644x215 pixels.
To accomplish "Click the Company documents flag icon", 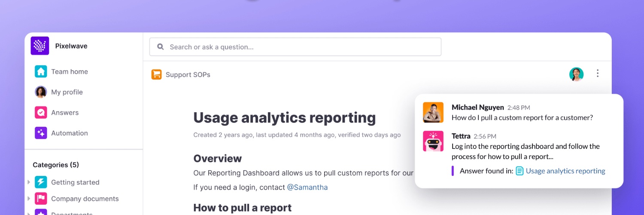I will click(41, 199).
